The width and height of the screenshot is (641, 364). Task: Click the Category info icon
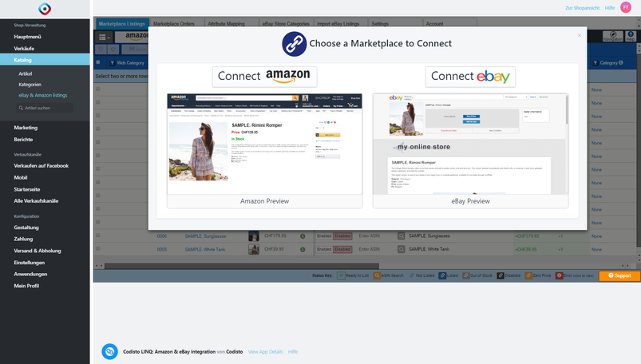click(x=621, y=62)
